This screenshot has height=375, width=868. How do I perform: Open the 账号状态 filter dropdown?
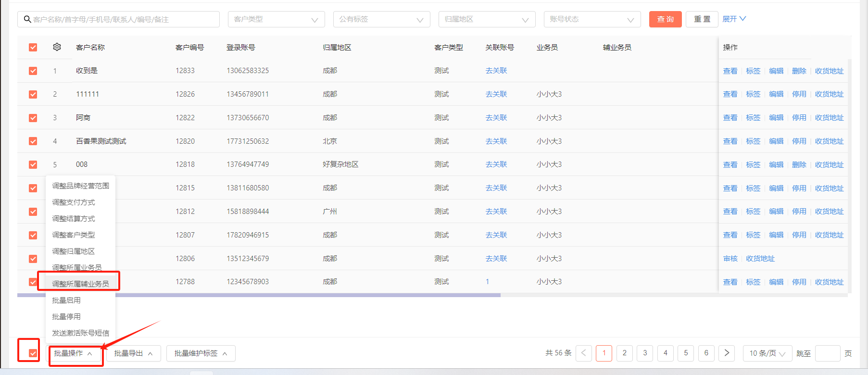pos(592,19)
